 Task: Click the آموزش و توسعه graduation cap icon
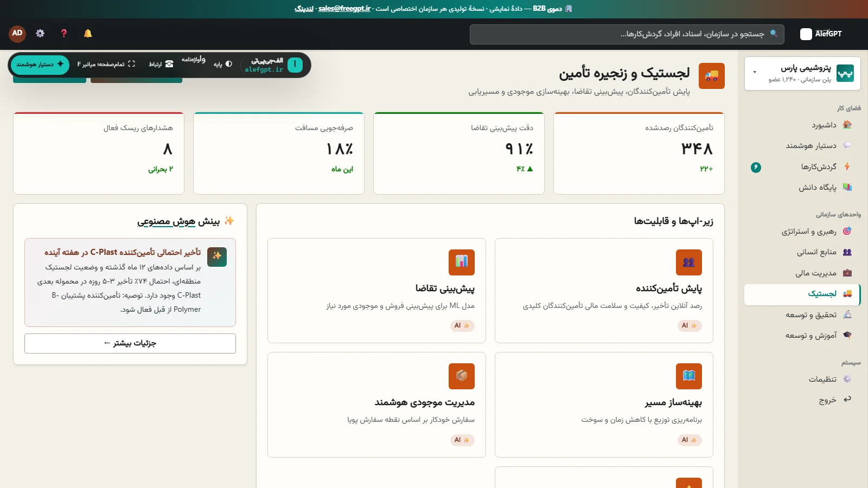(x=847, y=335)
